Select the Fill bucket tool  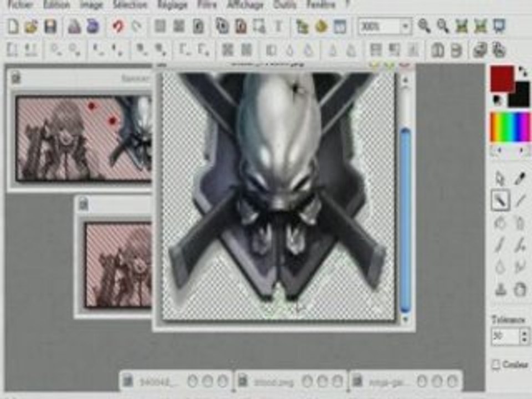tap(500, 223)
